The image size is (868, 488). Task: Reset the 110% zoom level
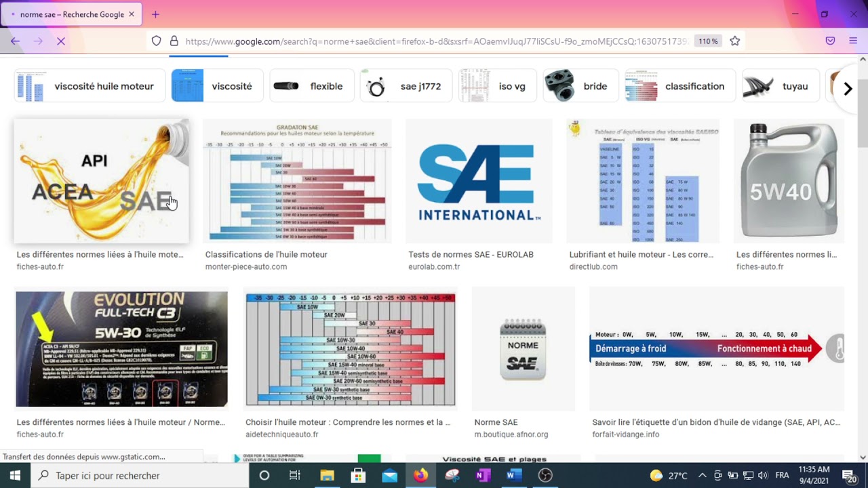708,41
